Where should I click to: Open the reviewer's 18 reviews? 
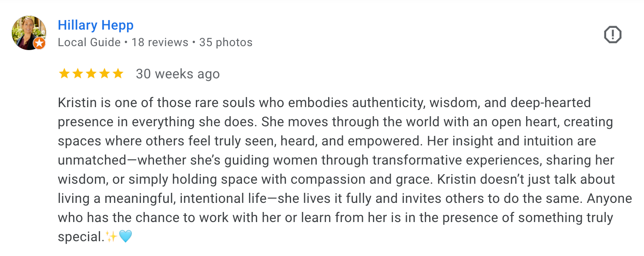[x=160, y=42]
